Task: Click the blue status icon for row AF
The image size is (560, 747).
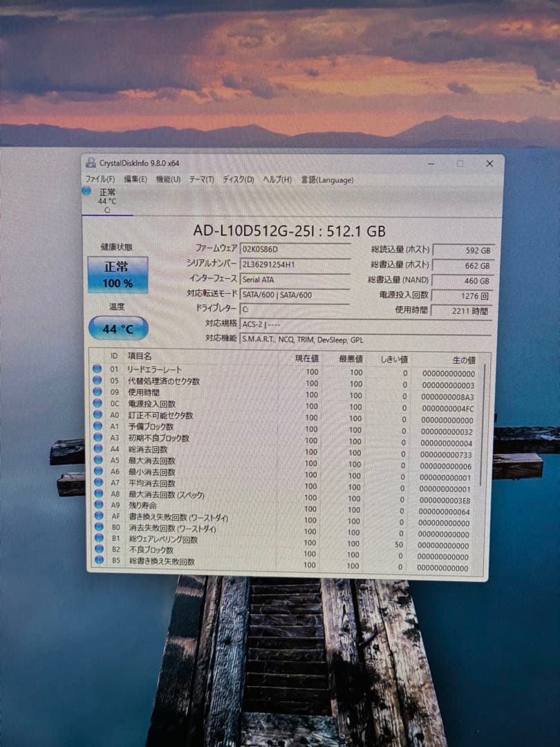Action: [99, 515]
